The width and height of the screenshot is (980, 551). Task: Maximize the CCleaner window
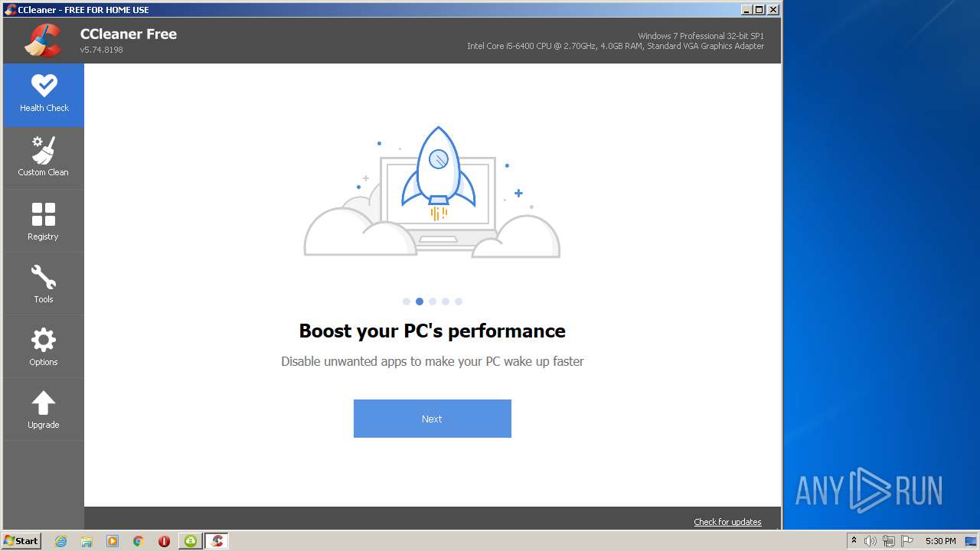(759, 9)
